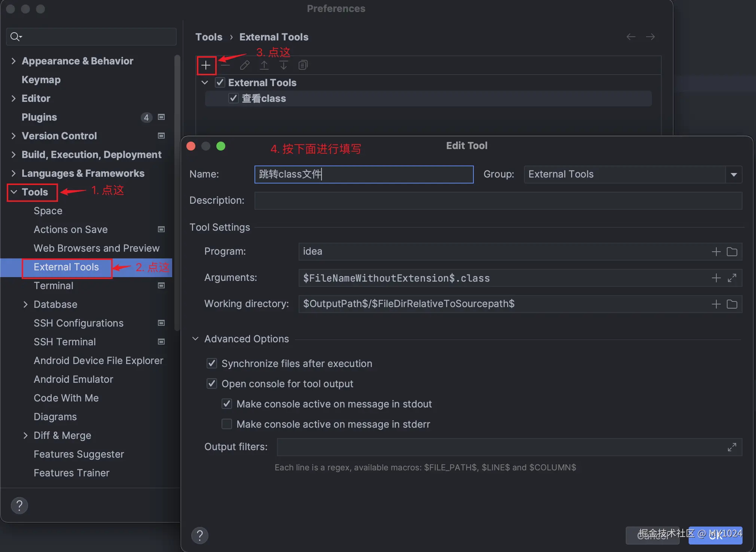
Task: Expand the Arguments field editor
Action: tap(732, 278)
